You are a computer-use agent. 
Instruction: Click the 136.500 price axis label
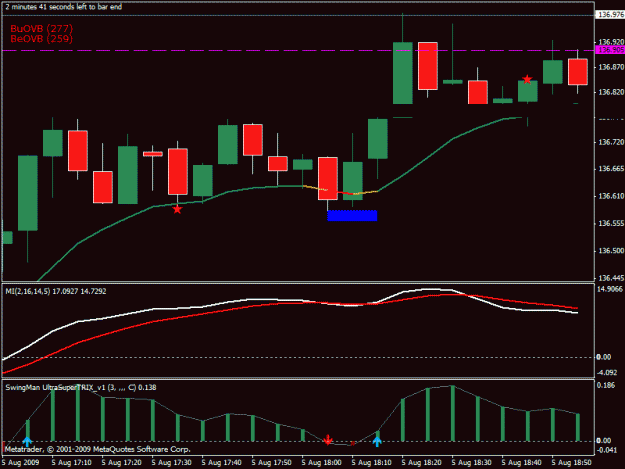pos(611,251)
